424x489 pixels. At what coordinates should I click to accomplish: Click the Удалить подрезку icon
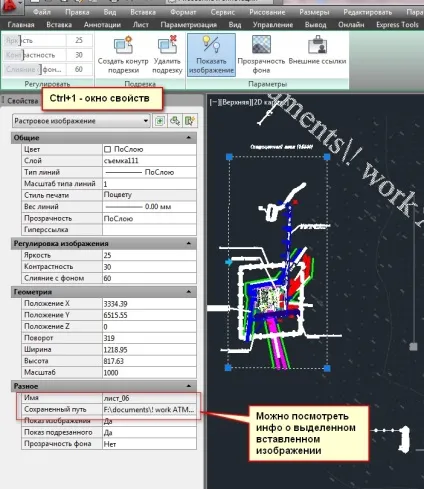[167, 45]
